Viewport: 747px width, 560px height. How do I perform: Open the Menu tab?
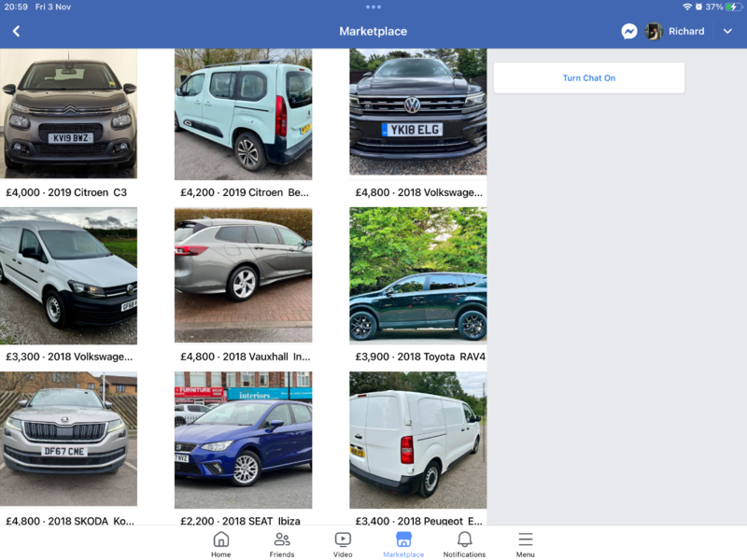tap(526, 545)
